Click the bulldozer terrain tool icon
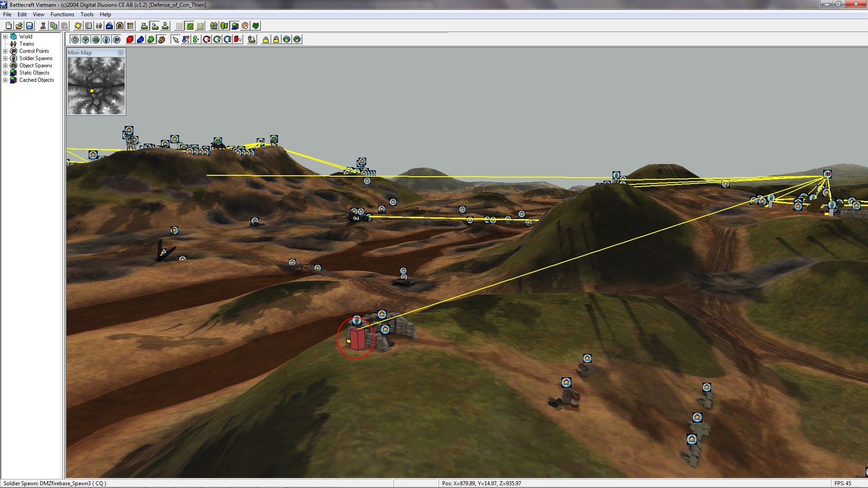The height and width of the screenshot is (488, 868). pyautogui.click(x=214, y=26)
